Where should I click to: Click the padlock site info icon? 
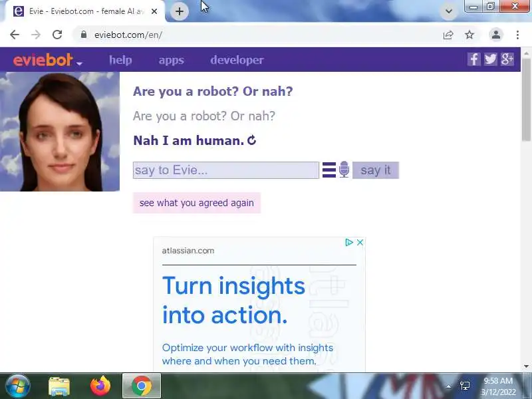tap(84, 35)
